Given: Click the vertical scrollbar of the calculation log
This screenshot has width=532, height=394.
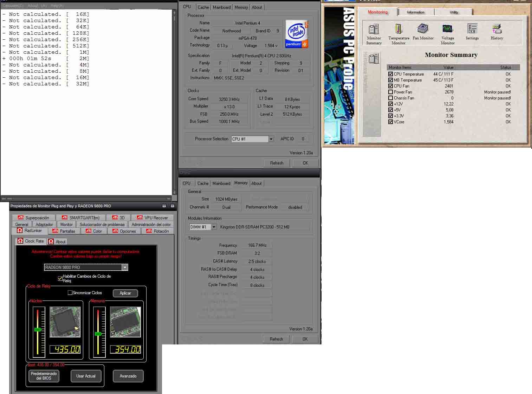Looking at the screenshot, I should [174, 102].
